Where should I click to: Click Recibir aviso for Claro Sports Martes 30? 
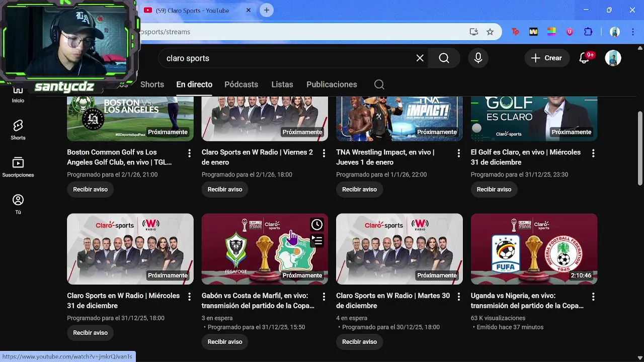tap(359, 342)
